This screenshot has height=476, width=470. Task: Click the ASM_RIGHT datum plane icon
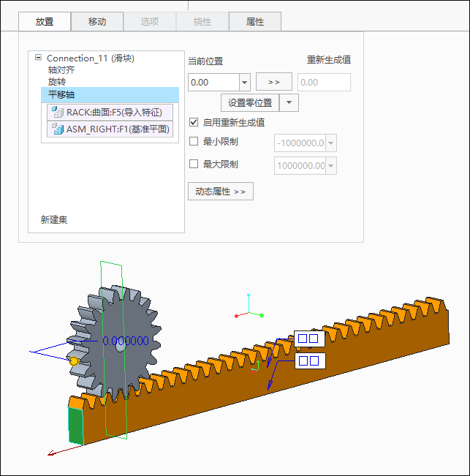(57, 129)
